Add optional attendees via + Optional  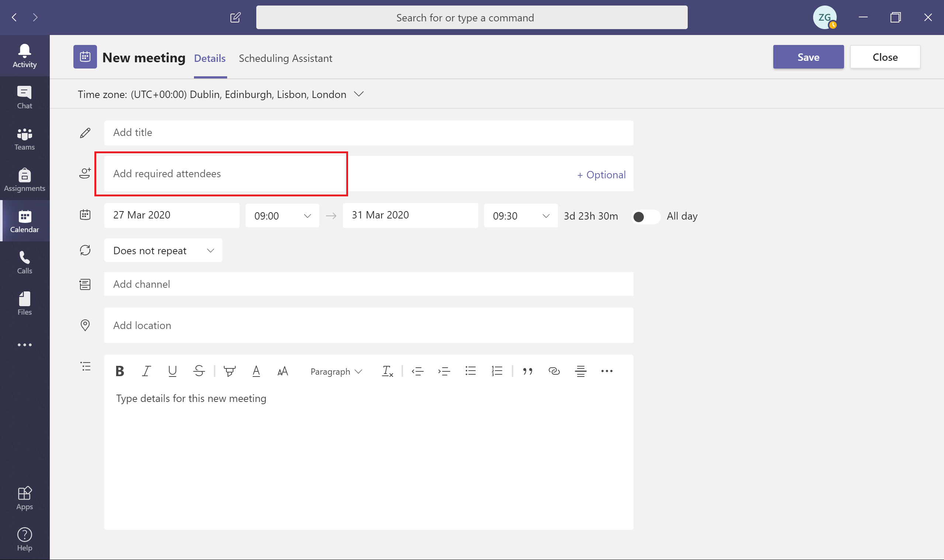coord(601,175)
